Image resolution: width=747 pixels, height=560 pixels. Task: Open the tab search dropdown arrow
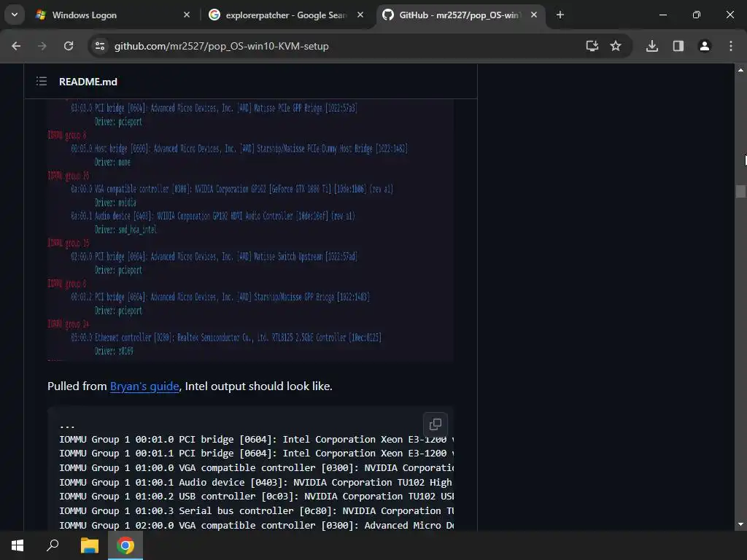point(15,15)
